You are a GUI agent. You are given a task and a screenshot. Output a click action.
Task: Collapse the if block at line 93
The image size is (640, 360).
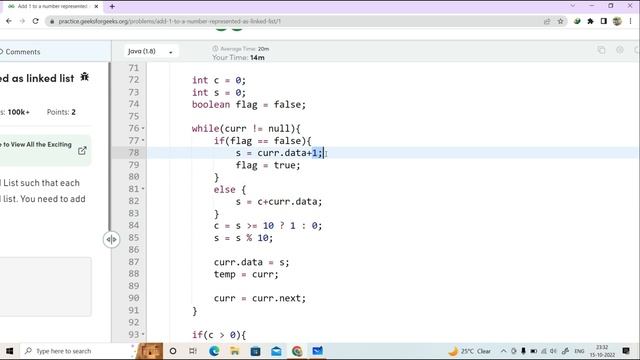click(x=143, y=334)
